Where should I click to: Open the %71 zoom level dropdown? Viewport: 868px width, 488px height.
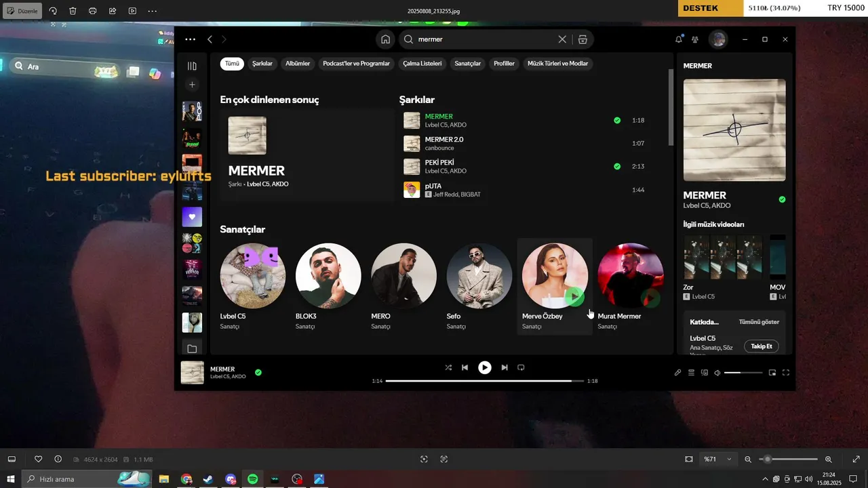717,459
